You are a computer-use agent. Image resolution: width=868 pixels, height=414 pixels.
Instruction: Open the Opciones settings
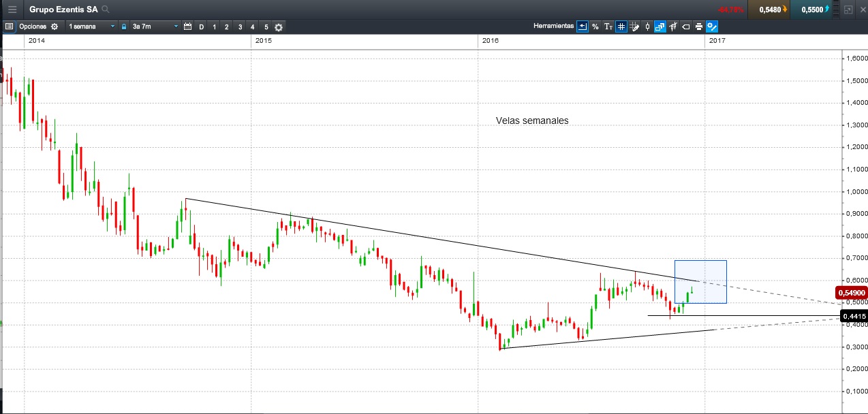tap(32, 27)
